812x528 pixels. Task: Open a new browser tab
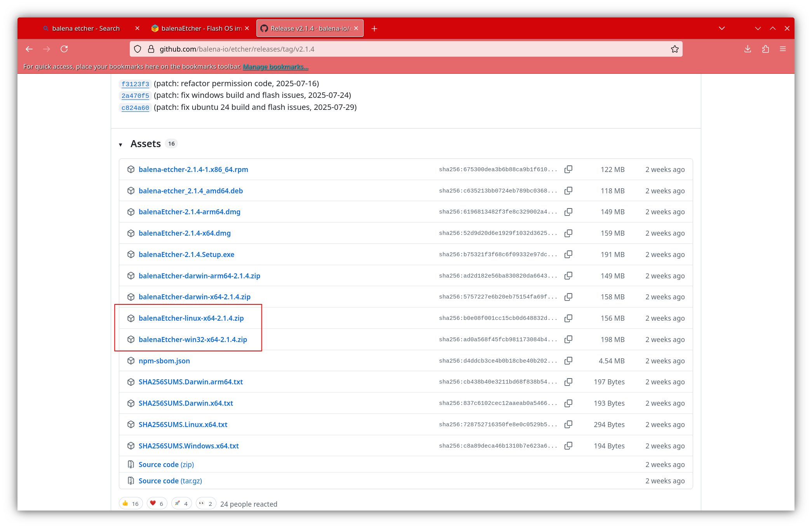(374, 28)
